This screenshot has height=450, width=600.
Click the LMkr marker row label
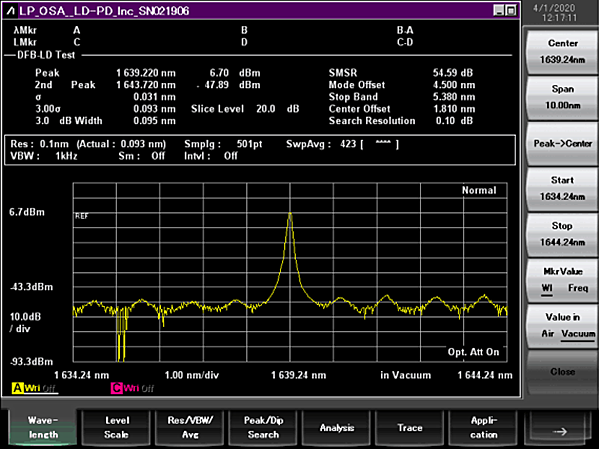click(25, 42)
